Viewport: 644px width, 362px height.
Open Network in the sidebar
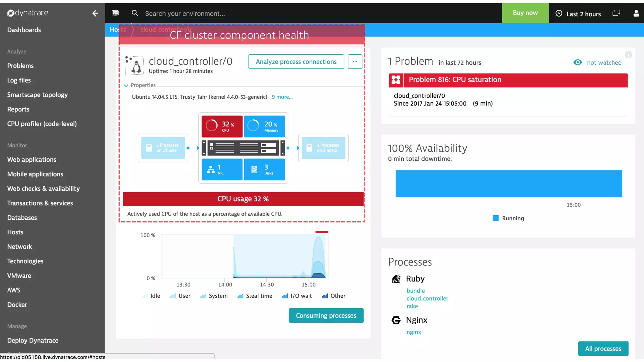pyautogui.click(x=19, y=247)
